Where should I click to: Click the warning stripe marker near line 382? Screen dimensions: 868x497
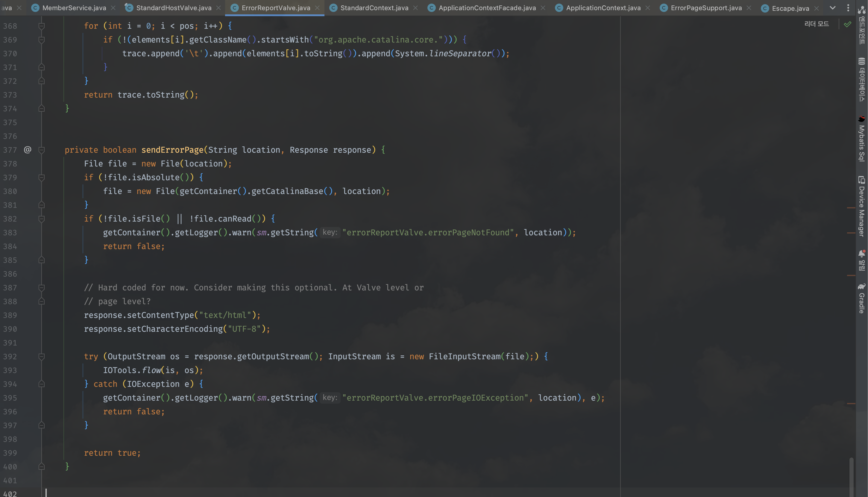[851, 207]
